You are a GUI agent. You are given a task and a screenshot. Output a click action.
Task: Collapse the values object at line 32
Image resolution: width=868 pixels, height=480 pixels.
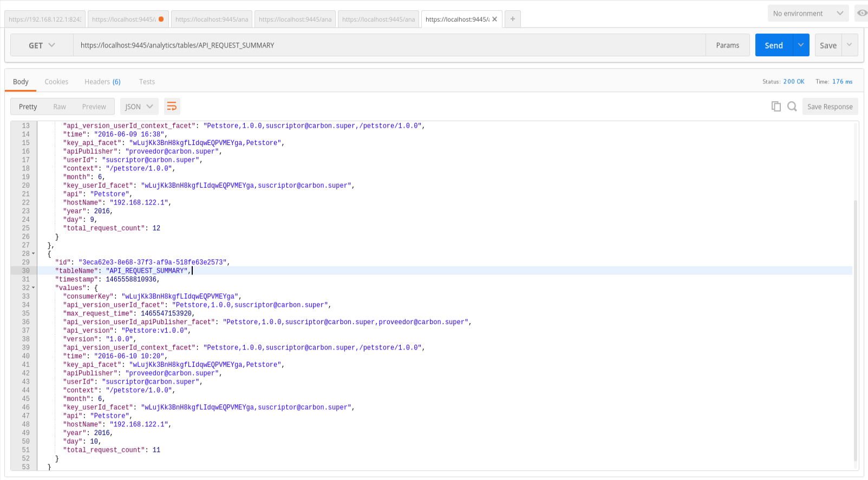pyautogui.click(x=34, y=288)
